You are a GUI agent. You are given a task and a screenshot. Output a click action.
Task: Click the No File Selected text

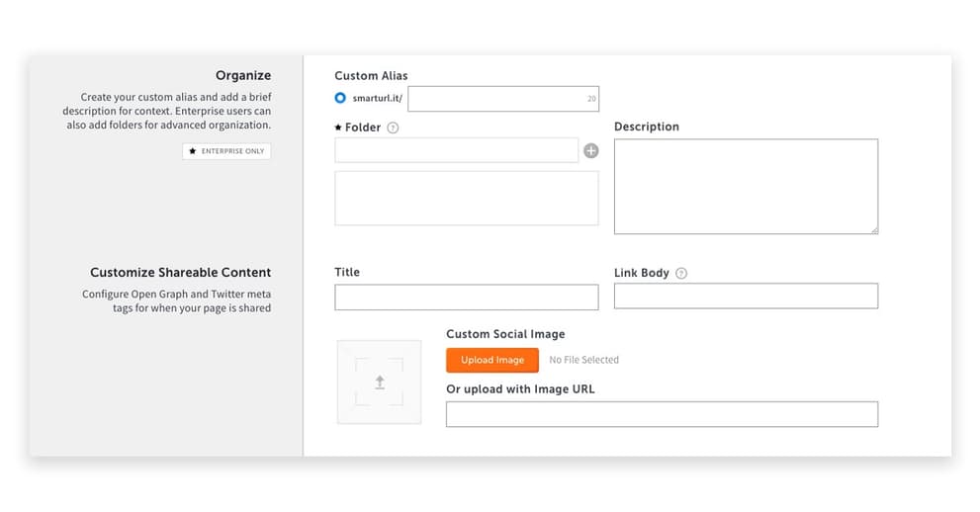tap(583, 360)
